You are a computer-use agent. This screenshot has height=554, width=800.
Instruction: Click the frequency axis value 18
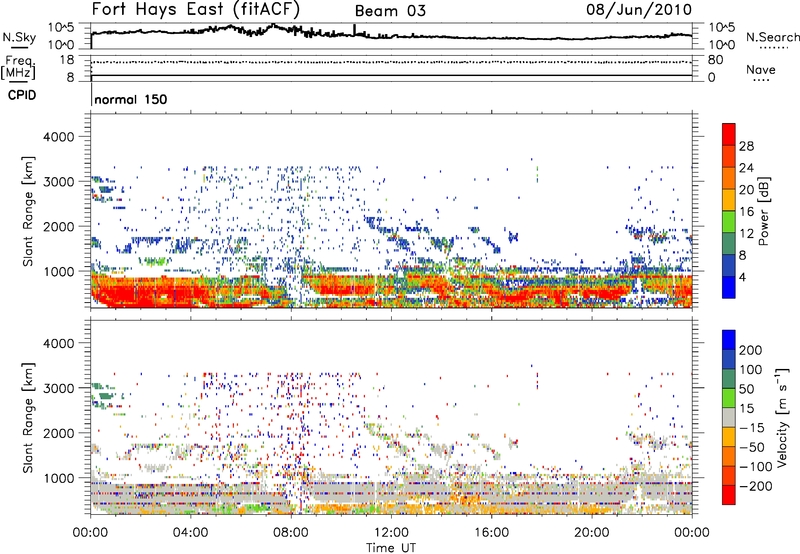pos(67,60)
